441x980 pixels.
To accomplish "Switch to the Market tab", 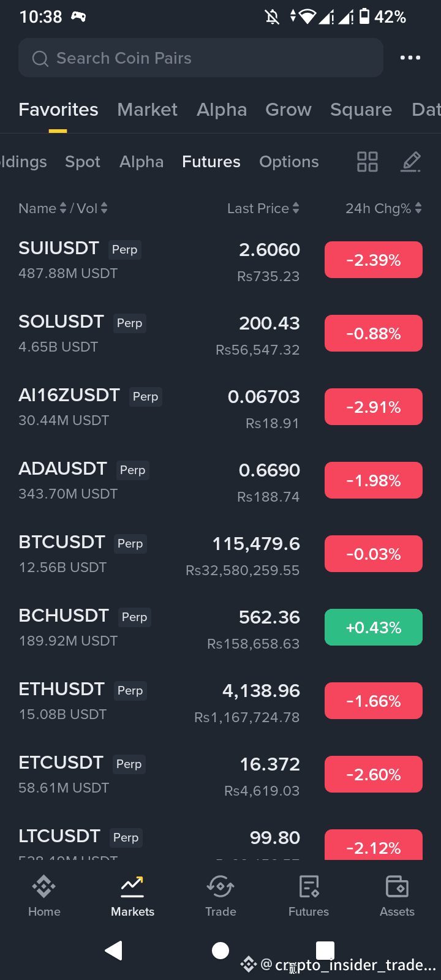I will coord(147,110).
